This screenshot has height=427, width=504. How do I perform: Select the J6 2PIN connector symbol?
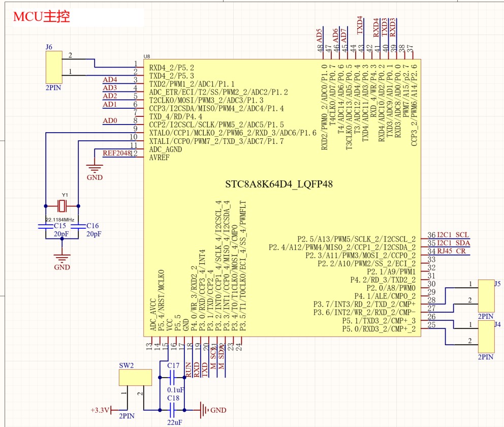(54, 68)
